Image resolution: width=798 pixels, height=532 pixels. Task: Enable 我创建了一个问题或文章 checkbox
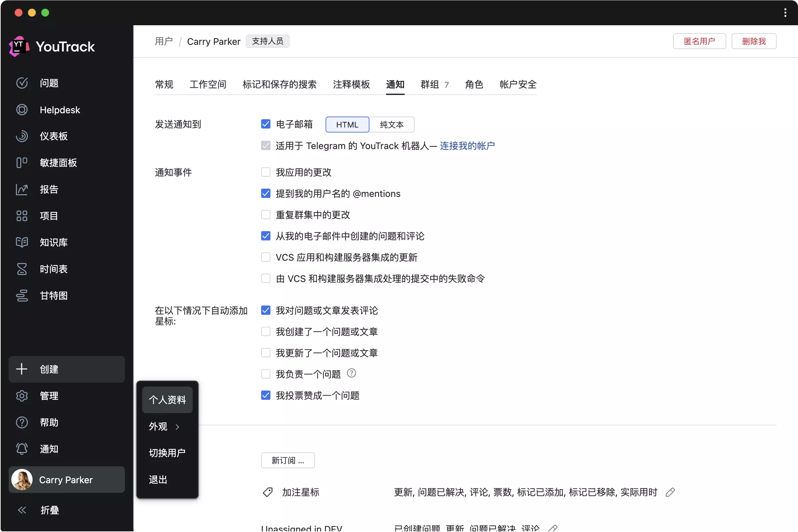click(265, 331)
